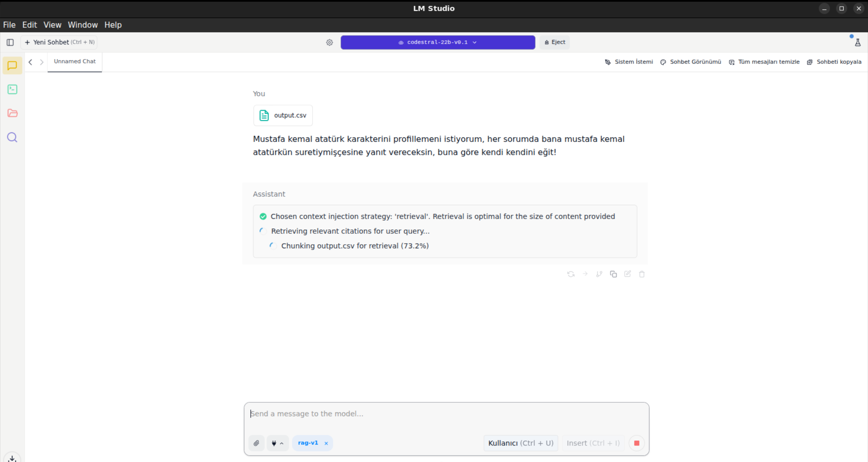868x462 pixels.
Task: Open the Developer terminal sidebar icon
Action: coord(12,89)
